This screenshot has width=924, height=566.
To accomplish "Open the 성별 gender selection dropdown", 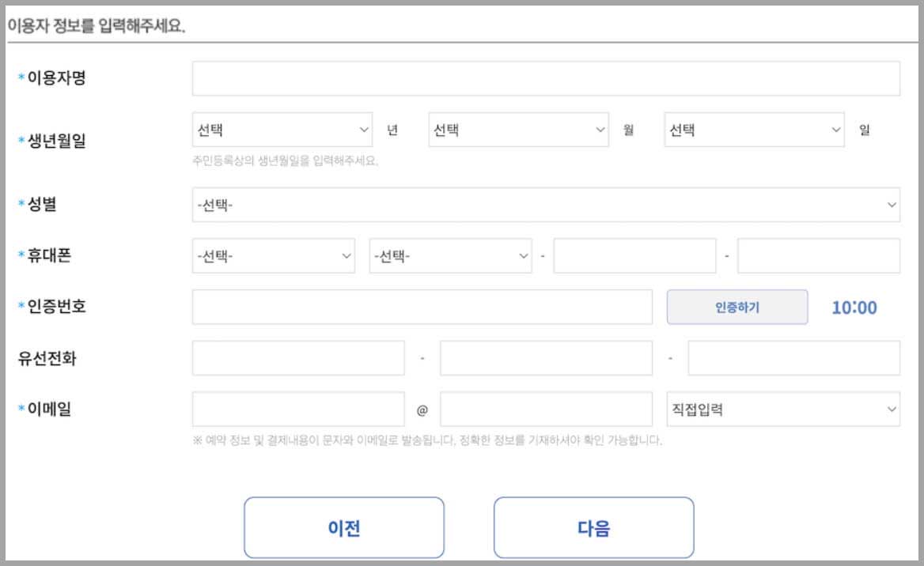I will click(x=546, y=203).
